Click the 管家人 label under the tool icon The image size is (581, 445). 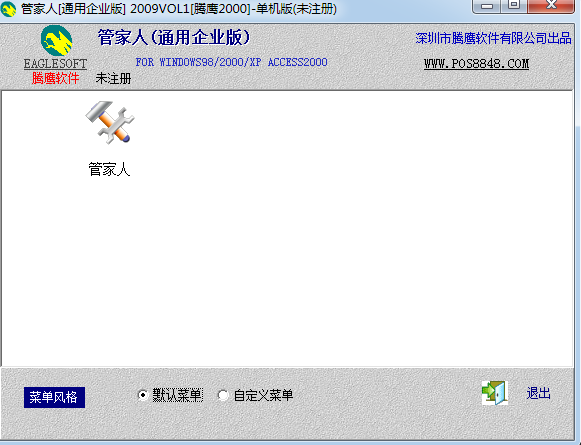coord(109,169)
